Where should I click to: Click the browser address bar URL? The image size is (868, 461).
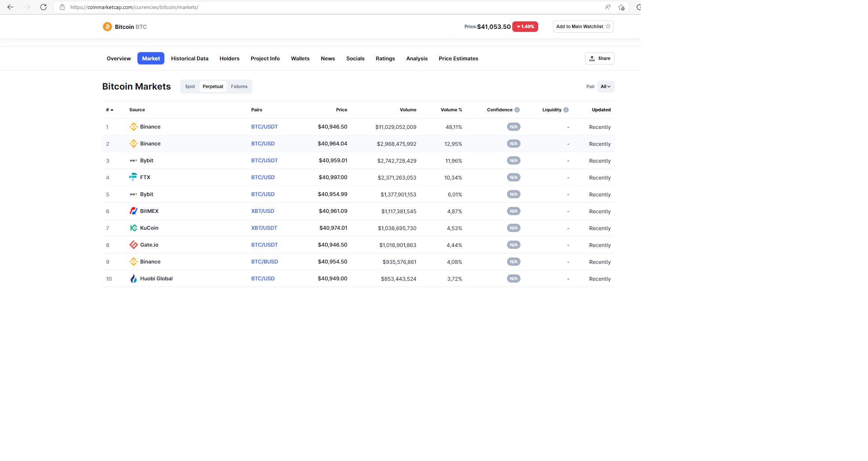tap(134, 7)
